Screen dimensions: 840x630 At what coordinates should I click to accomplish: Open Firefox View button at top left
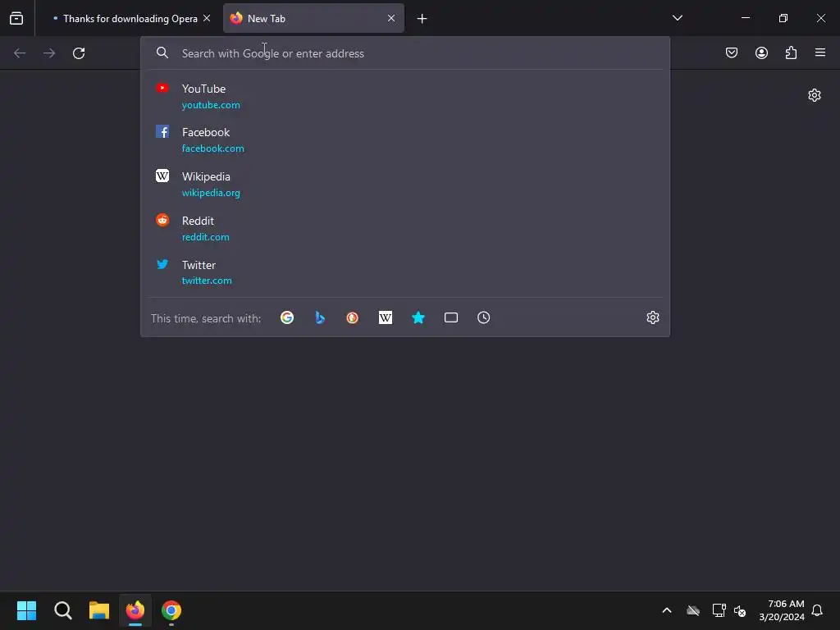pyautogui.click(x=16, y=18)
